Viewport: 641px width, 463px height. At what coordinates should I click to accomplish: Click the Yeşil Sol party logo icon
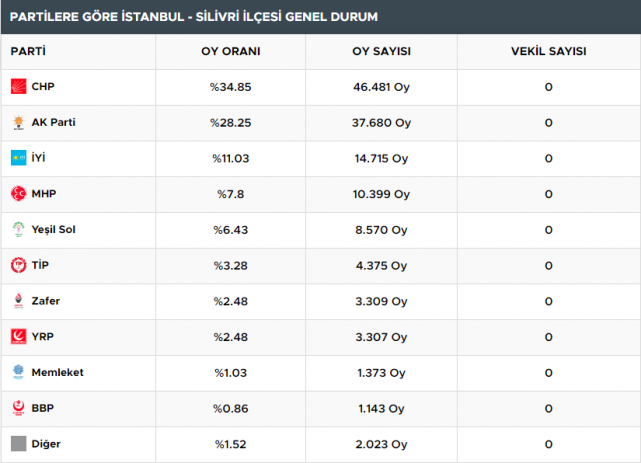tap(18, 229)
